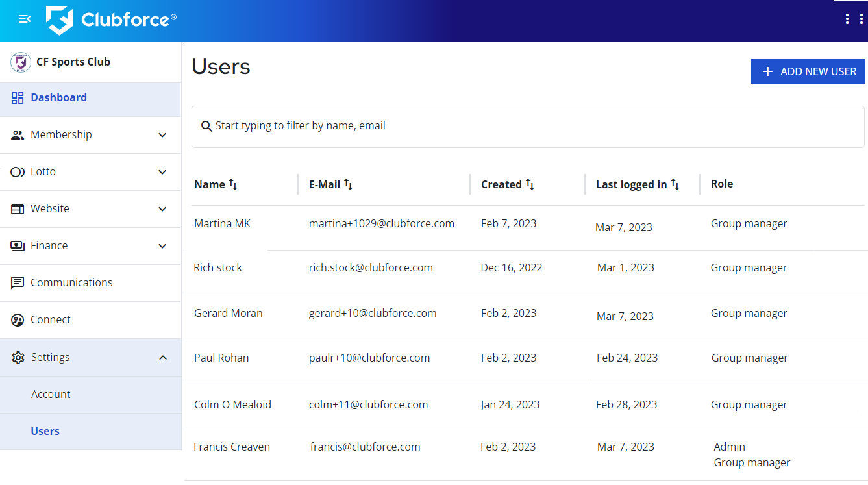Select user Francis Creaven
This screenshot has height=485, width=868.
click(232, 447)
